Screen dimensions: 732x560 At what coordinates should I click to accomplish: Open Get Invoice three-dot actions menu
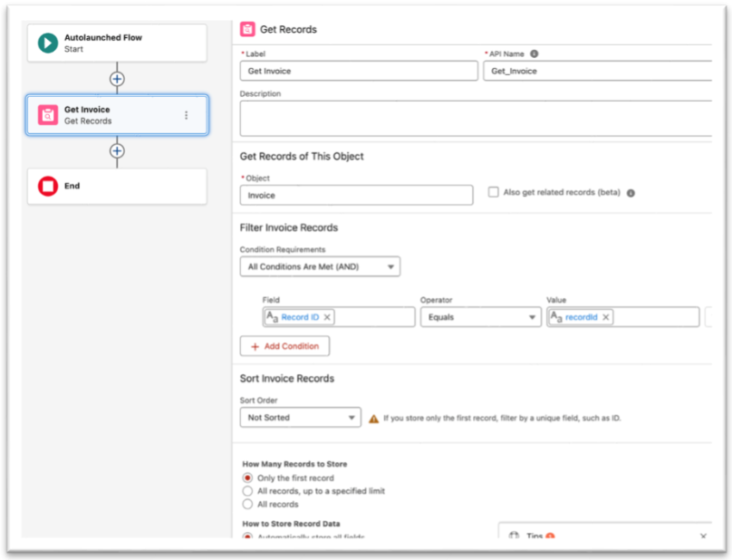(x=187, y=115)
